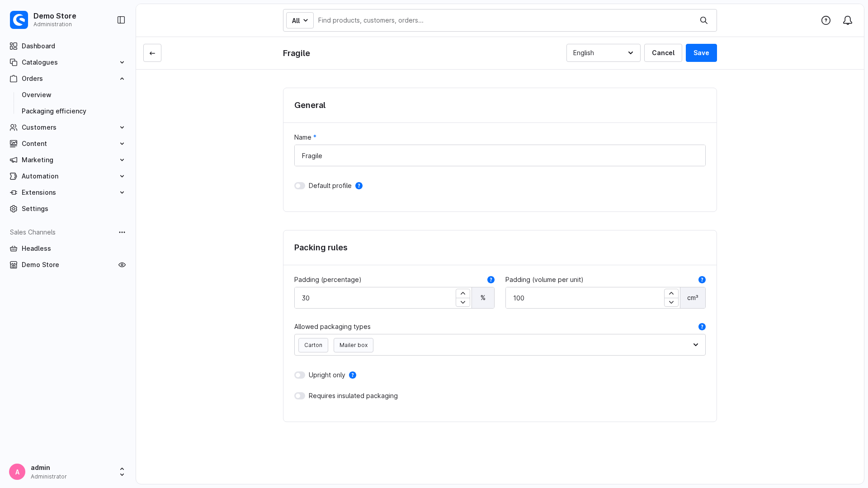Increase padding percentage with up arrow
868x488 pixels.
(x=463, y=294)
